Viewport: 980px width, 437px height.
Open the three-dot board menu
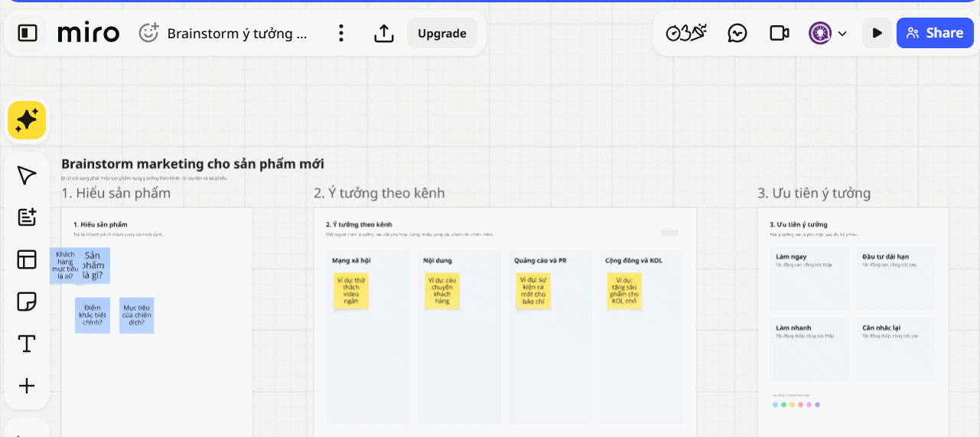coord(341,33)
